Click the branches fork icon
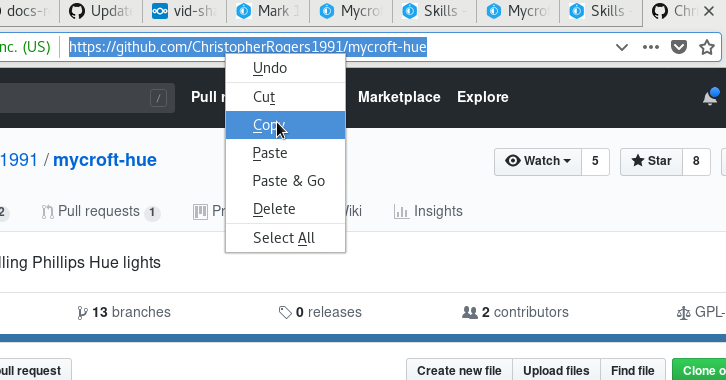Screen dimensions: 726x380 (82, 313)
